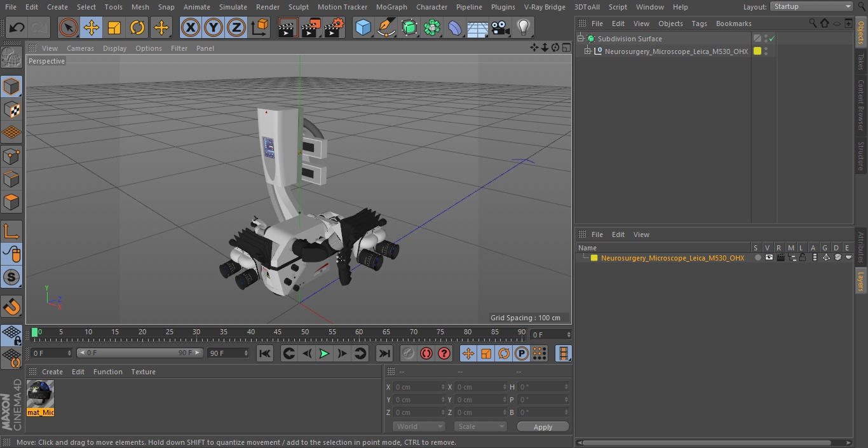Activate the Rotate tool

137,27
